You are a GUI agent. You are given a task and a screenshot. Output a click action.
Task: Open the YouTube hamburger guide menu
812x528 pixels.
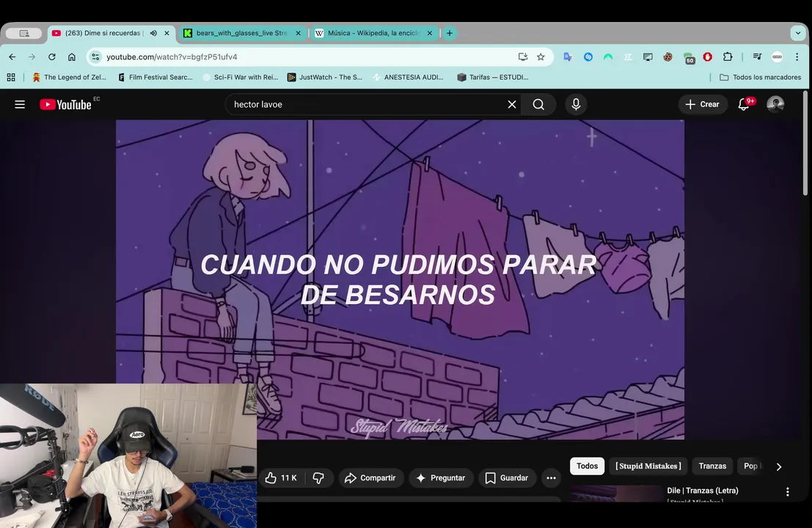[x=20, y=105]
